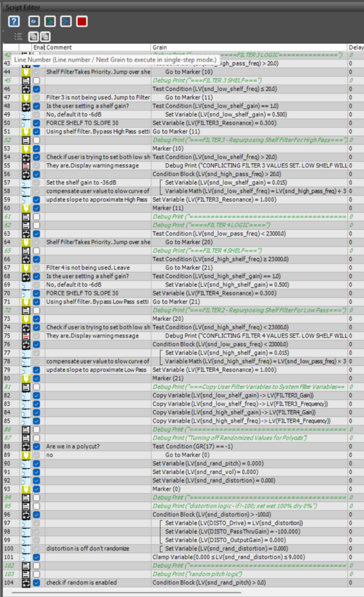Click the Set Variable icon on line 50
This screenshot has height=597, width=364.
[x=26, y=123]
